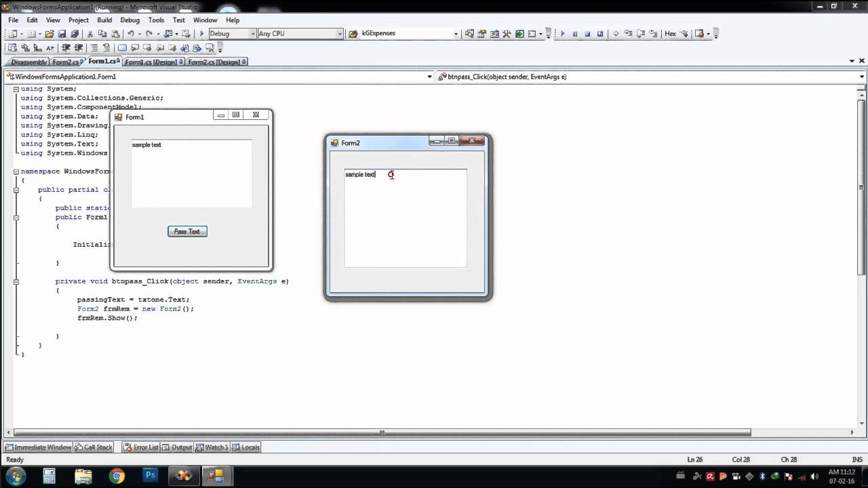The height and width of the screenshot is (488, 868).
Task: Open the Project menu
Action: 78,20
